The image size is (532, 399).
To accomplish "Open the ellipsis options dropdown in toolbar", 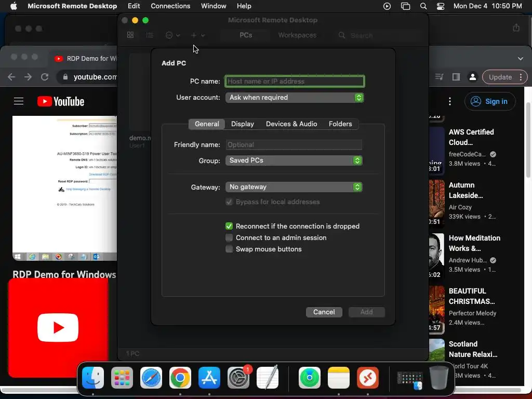I will click(x=172, y=35).
